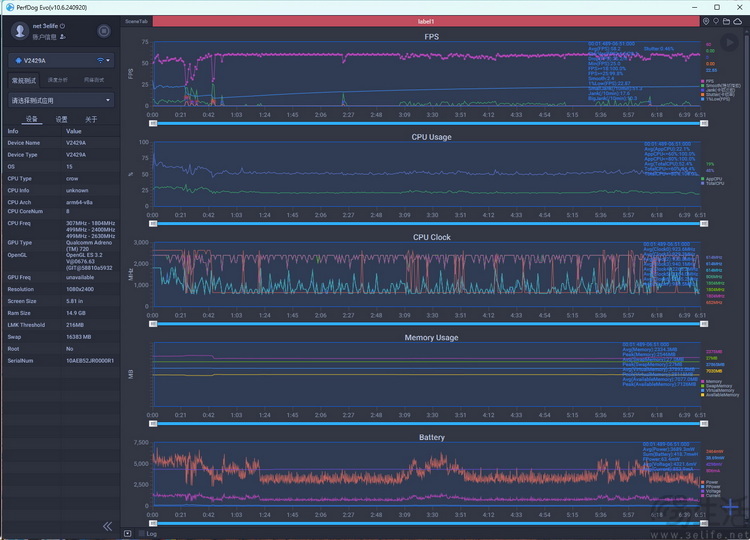The width and height of the screenshot is (750, 540).
Task: Toggle FPS series in FPS legend
Action: pyautogui.click(x=707, y=81)
